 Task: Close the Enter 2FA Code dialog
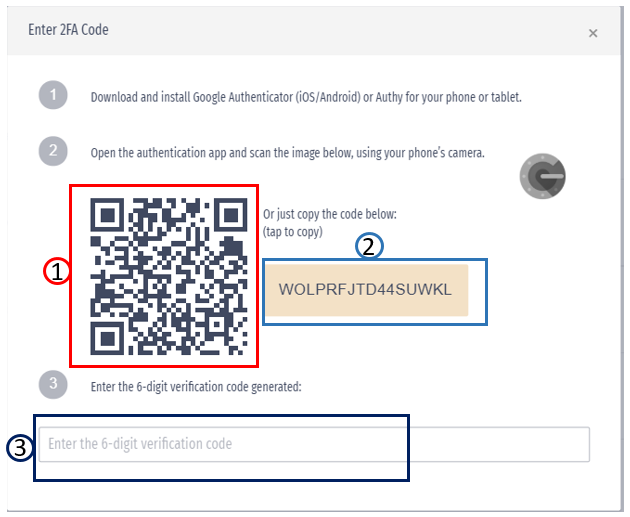click(x=593, y=33)
